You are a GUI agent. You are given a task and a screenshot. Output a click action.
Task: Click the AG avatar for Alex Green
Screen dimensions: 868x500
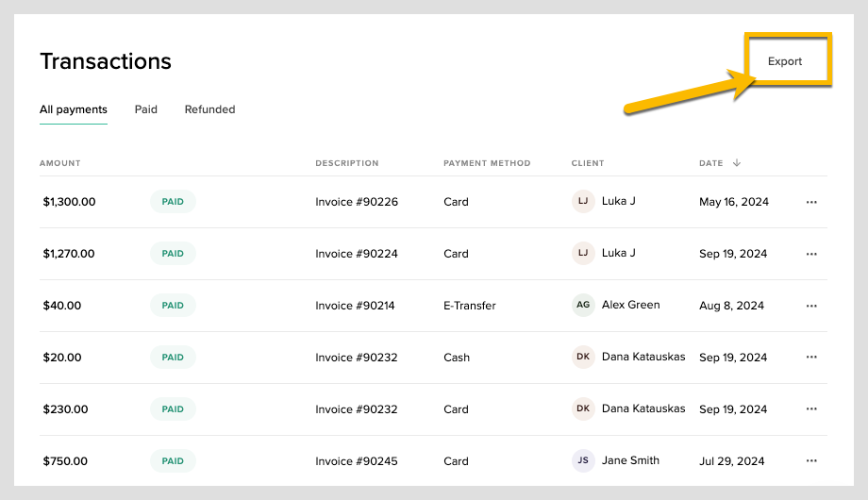583,305
